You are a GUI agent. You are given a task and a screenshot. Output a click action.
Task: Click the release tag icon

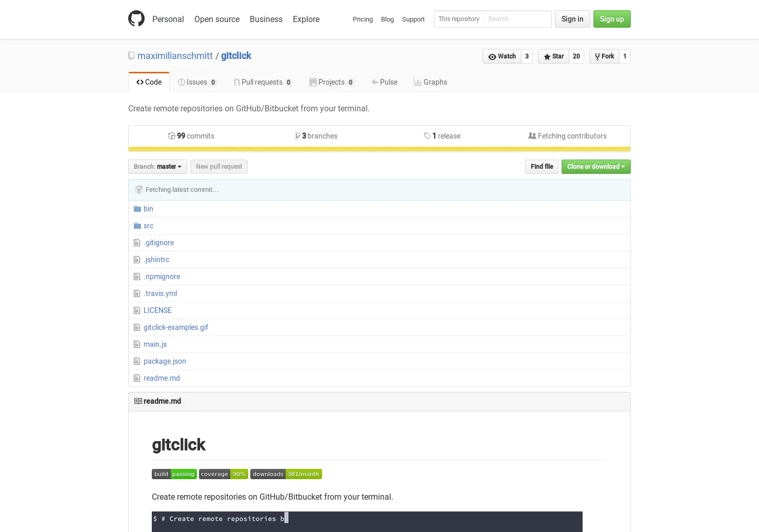427,136
